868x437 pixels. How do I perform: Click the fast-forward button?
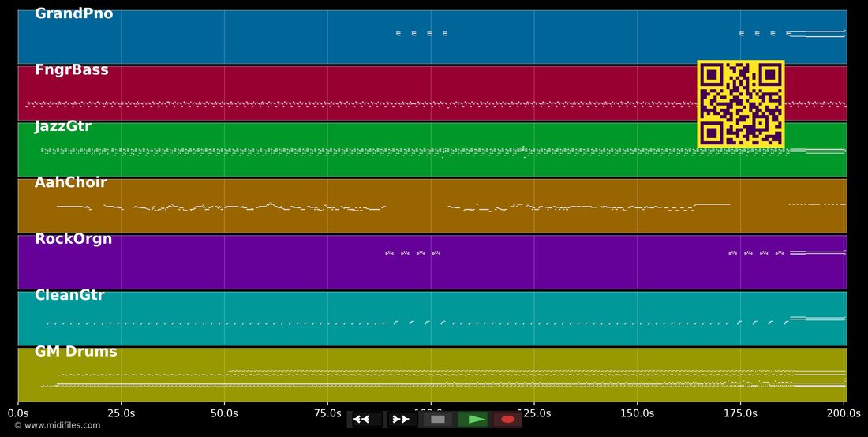click(402, 420)
